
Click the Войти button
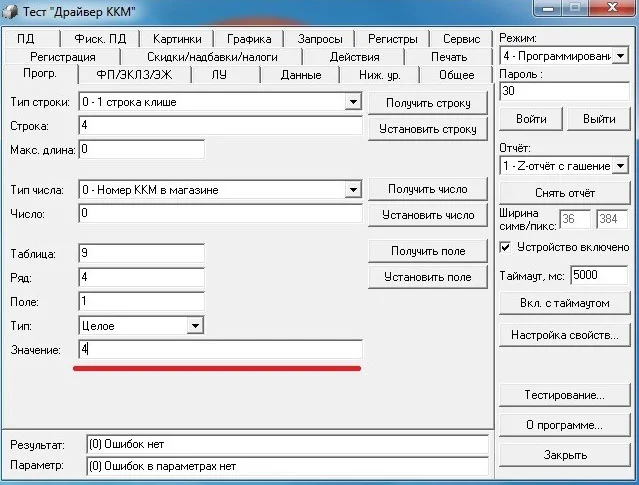pos(531,119)
